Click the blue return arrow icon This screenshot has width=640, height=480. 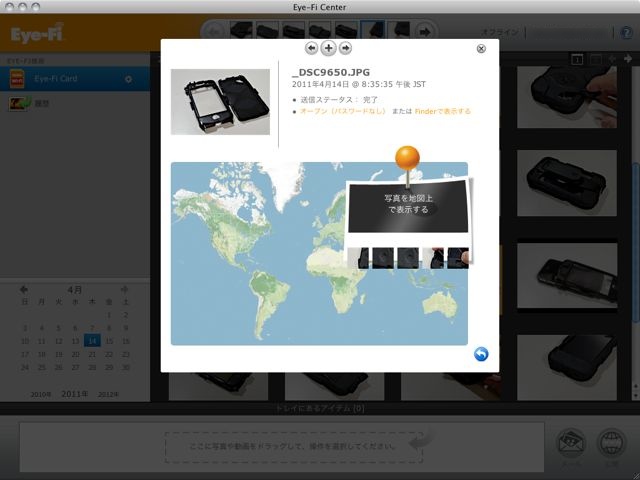(481, 354)
